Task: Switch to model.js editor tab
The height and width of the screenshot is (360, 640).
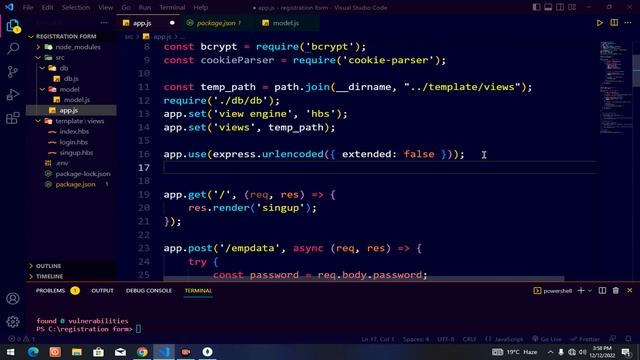Action: tap(285, 23)
